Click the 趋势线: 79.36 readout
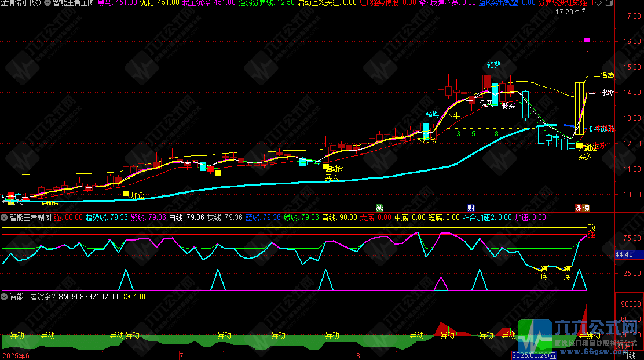Screen dimensions: 644x360 pos(107,217)
